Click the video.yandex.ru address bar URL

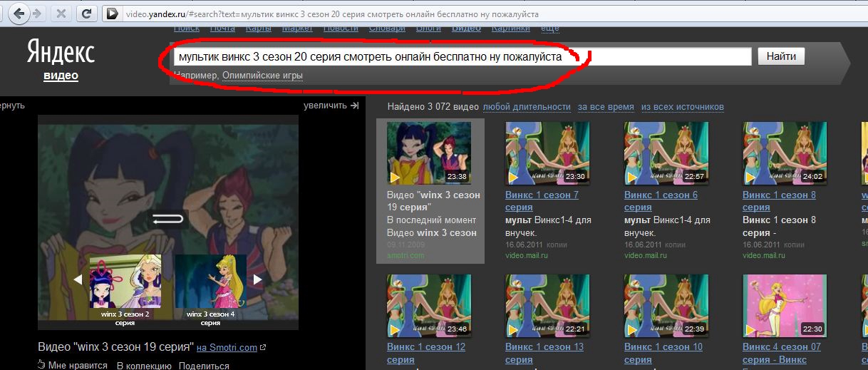tap(331, 14)
